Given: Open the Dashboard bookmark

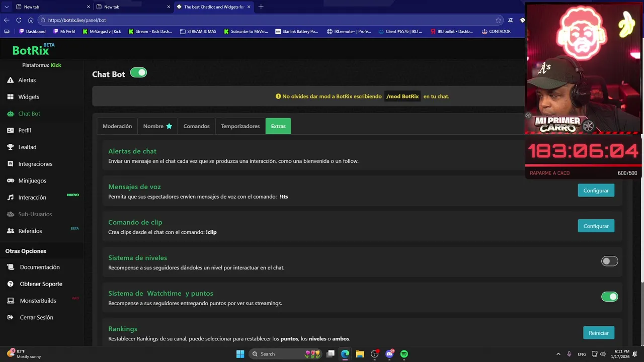Looking at the screenshot, I should [32, 31].
